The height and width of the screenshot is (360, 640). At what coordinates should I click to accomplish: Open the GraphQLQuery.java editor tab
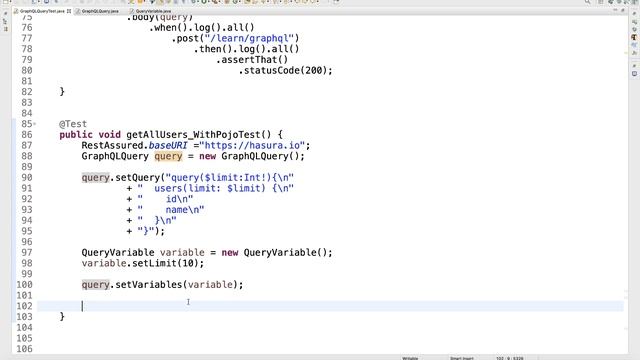point(100,11)
